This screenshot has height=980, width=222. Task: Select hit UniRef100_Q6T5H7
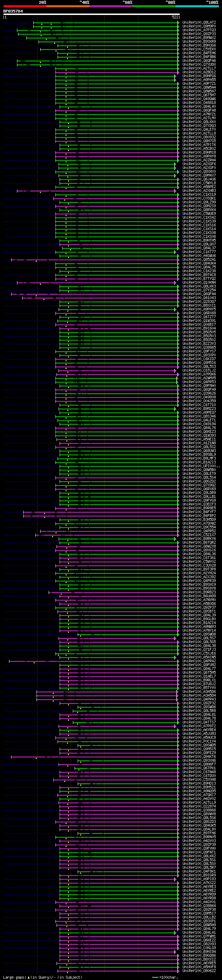(x=199, y=95)
